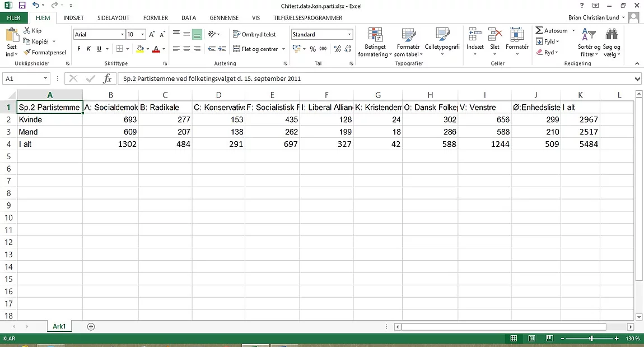The width and height of the screenshot is (644, 347).
Task: Click the Ryd clear button
Action: click(x=547, y=52)
